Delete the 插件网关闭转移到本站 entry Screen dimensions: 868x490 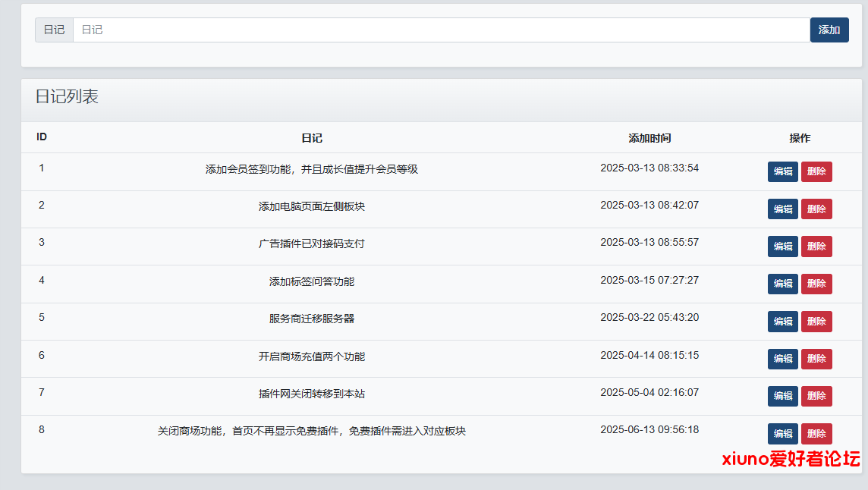(816, 396)
